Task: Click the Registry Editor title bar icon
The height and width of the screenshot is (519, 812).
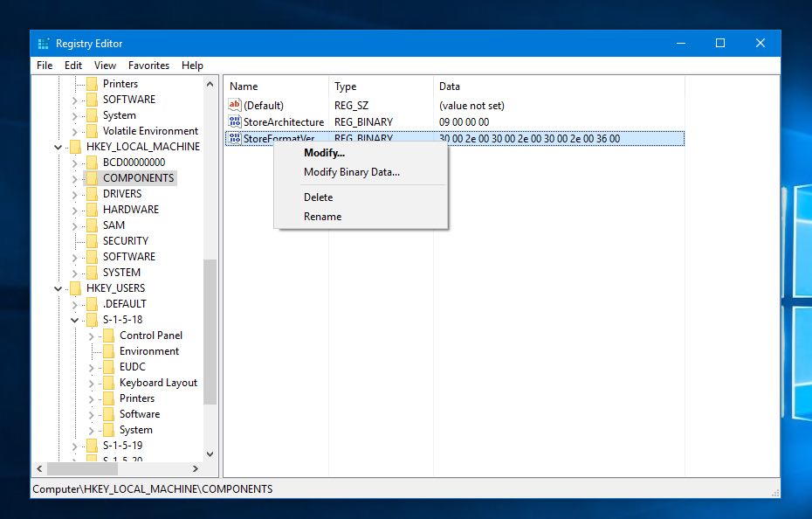Action: click(x=43, y=44)
